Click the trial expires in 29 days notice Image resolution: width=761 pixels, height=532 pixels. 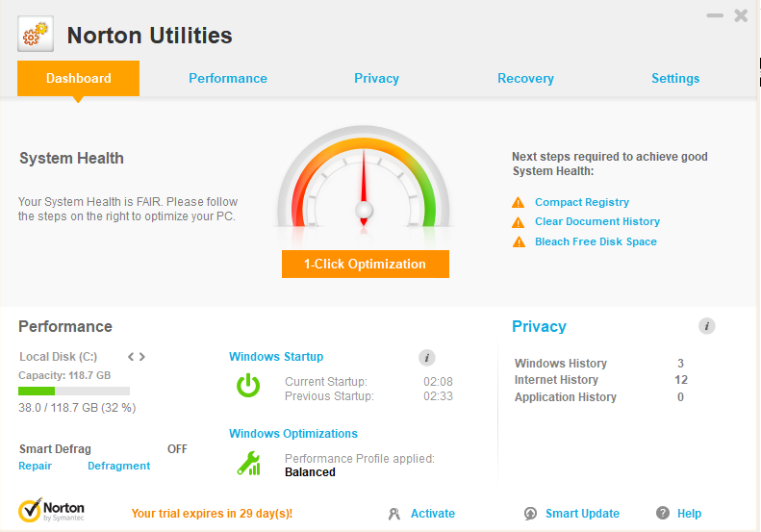pyautogui.click(x=212, y=514)
